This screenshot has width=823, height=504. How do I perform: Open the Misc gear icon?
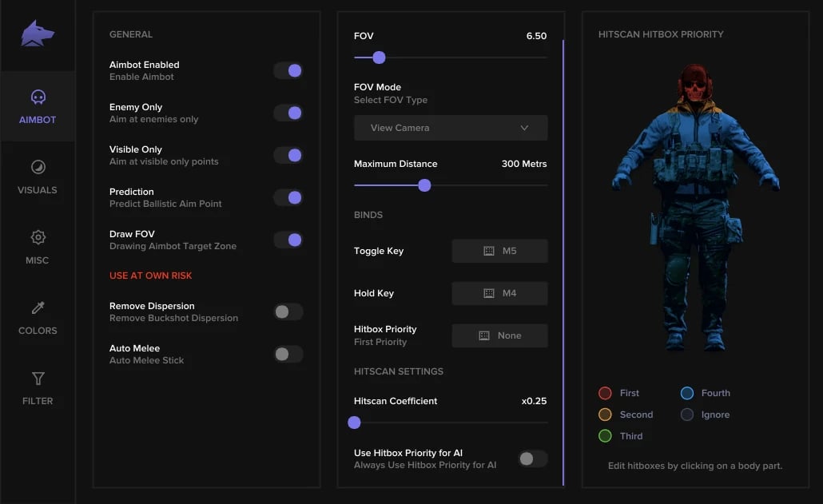(x=38, y=237)
